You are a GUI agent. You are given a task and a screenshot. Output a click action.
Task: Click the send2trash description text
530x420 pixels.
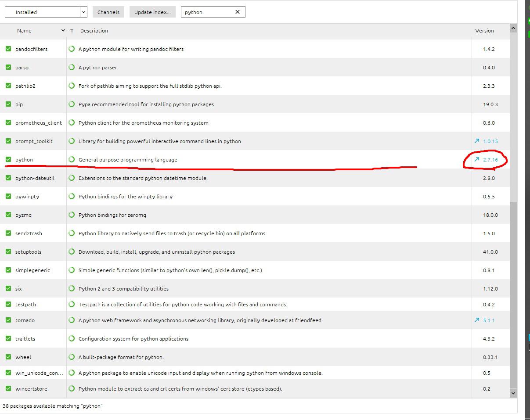click(x=173, y=233)
